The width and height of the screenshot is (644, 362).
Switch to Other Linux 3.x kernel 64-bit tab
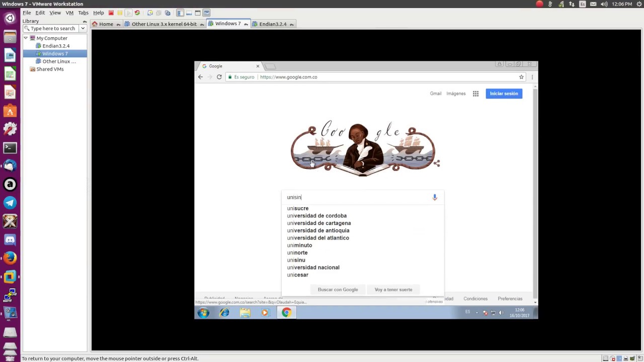[x=164, y=24]
